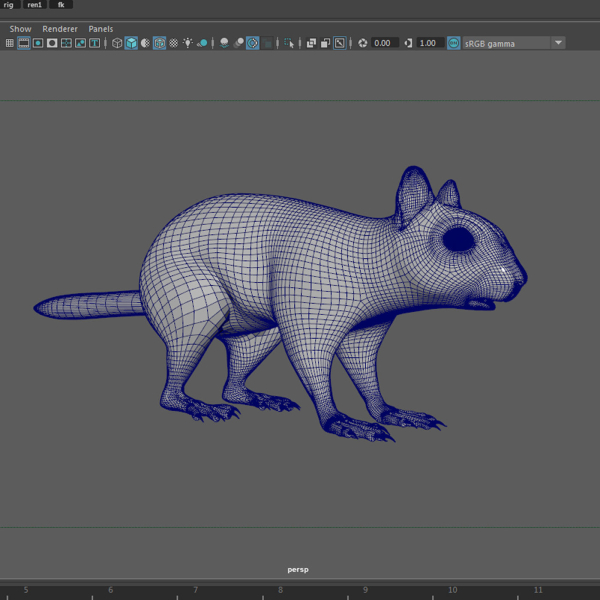Open the Show menu

(21, 29)
